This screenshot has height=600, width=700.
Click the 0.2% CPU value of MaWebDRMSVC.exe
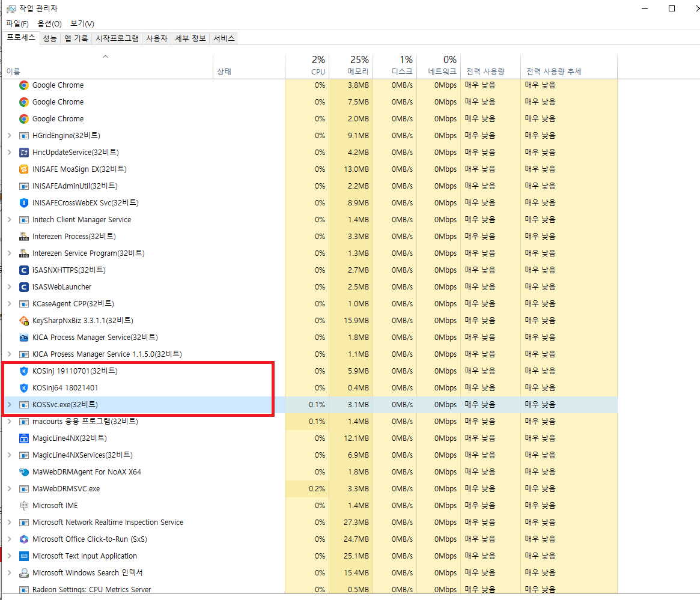point(307,489)
